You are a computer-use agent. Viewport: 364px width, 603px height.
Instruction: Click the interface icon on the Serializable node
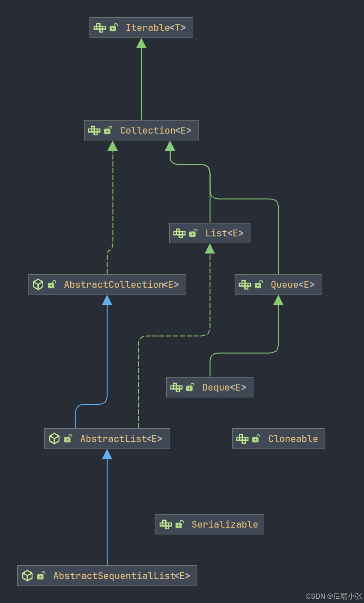point(166,524)
